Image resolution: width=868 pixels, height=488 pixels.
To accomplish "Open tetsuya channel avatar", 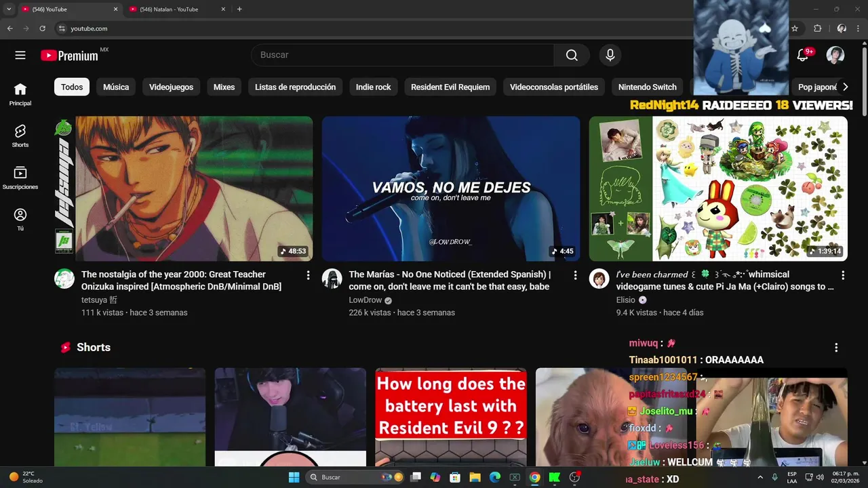I will click(64, 279).
